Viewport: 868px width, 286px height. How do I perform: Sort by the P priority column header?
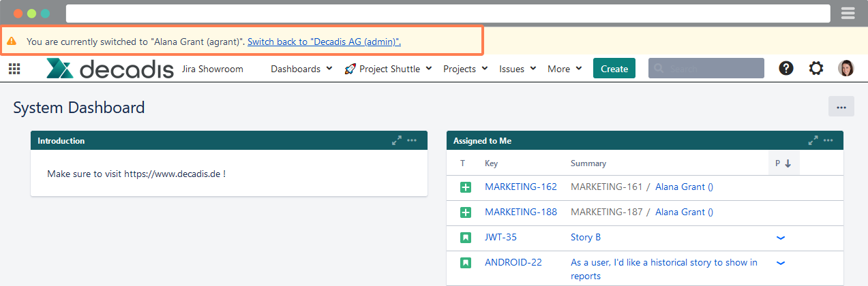click(783, 163)
